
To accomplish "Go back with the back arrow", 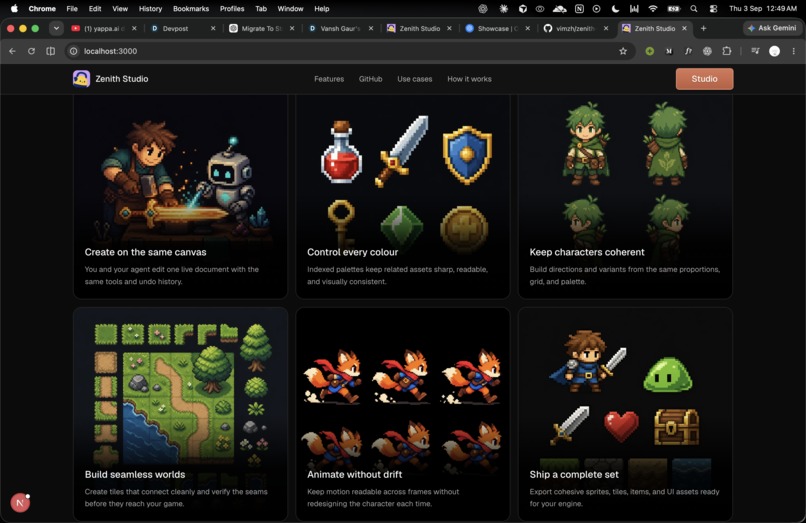I will 12,51.
